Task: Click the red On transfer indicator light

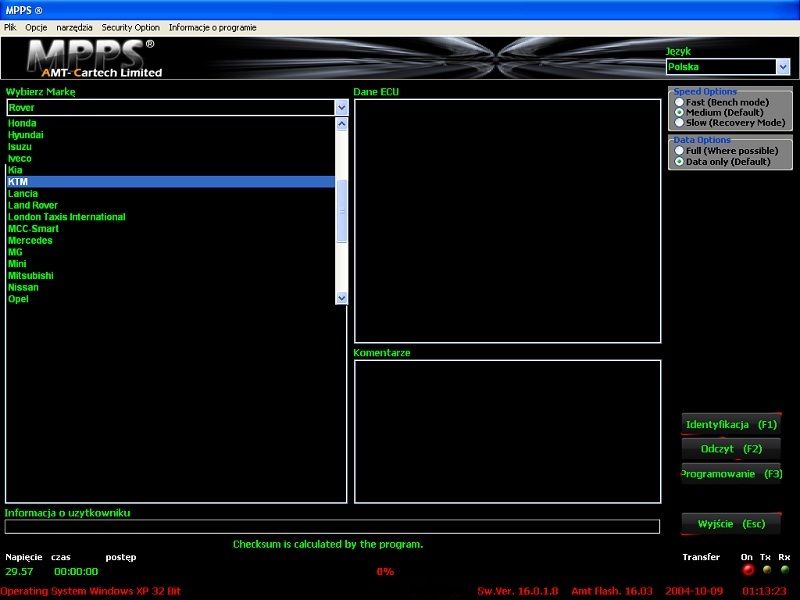Action: 747,570
